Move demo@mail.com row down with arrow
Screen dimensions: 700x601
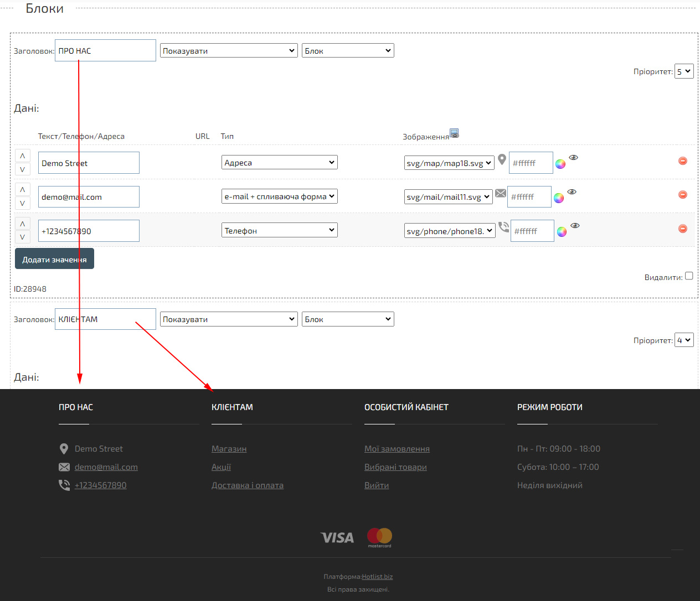click(x=22, y=203)
